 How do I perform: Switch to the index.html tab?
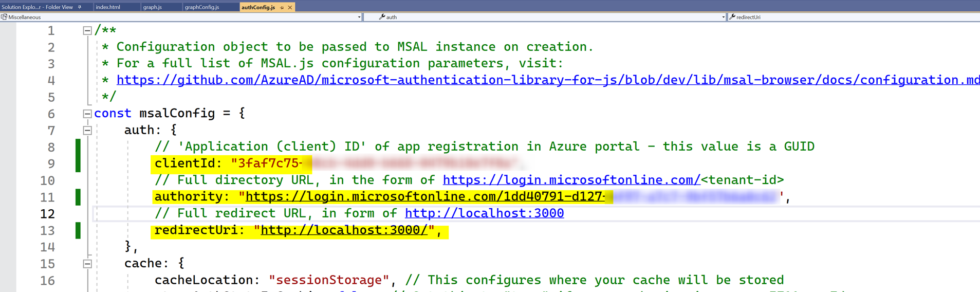click(x=108, y=7)
